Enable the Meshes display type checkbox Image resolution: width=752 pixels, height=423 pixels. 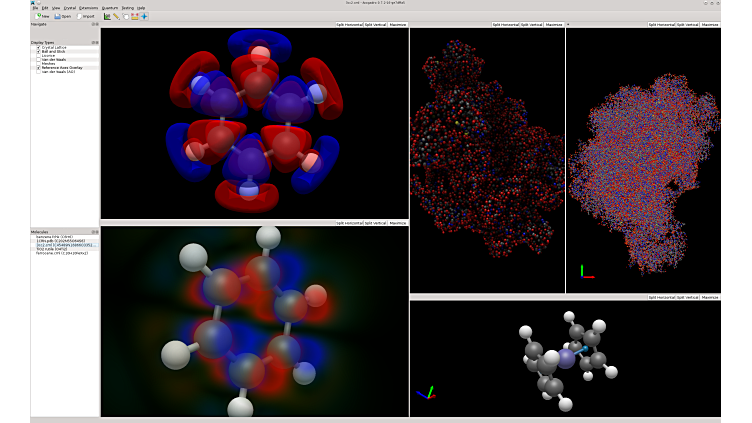pyautogui.click(x=39, y=63)
